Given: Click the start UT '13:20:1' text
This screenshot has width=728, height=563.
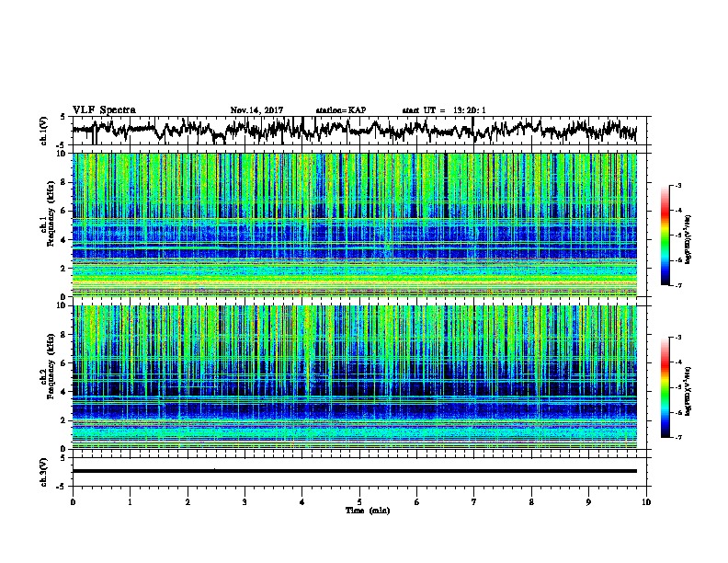Looking at the screenshot, I should [x=470, y=110].
